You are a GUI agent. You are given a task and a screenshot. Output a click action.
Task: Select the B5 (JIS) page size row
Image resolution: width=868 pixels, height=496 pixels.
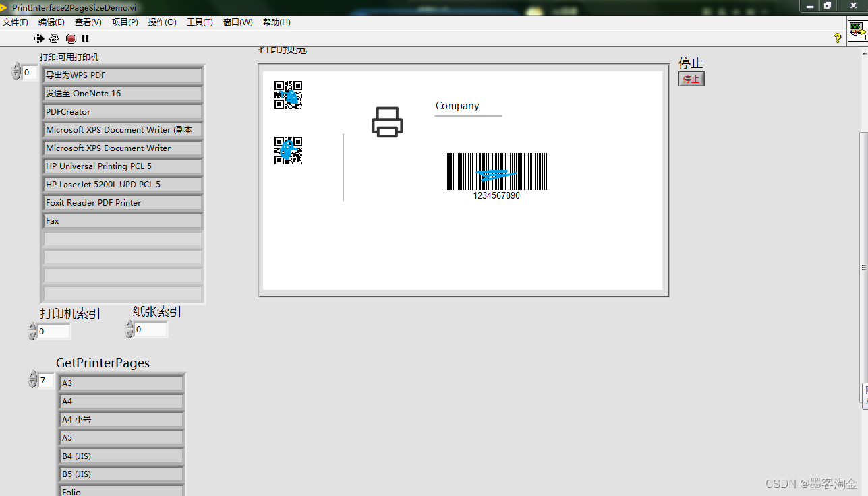(121, 474)
